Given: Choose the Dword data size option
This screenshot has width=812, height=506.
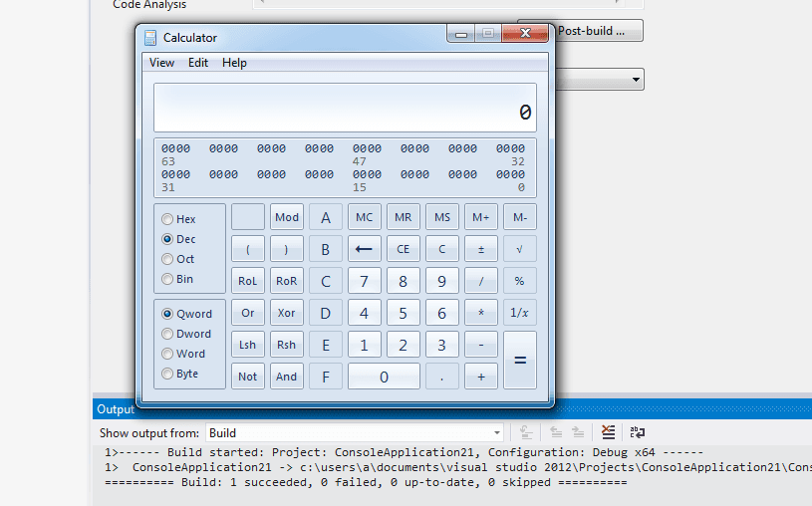Looking at the screenshot, I should point(186,334).
